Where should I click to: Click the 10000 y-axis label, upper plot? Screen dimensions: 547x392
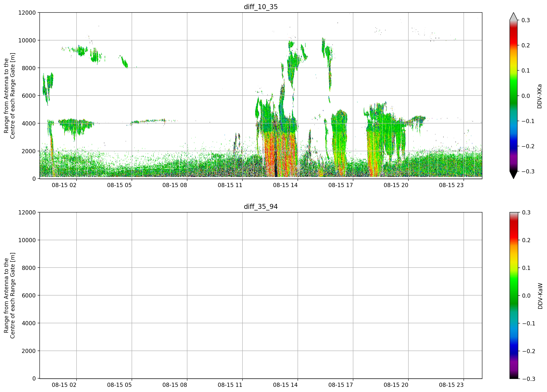click(27, 40)
